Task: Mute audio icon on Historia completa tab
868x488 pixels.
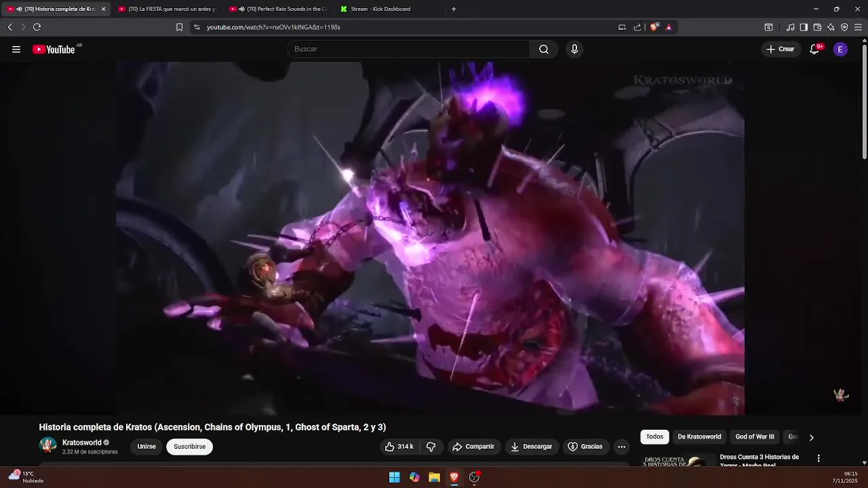Action: [x=19, y=9]
